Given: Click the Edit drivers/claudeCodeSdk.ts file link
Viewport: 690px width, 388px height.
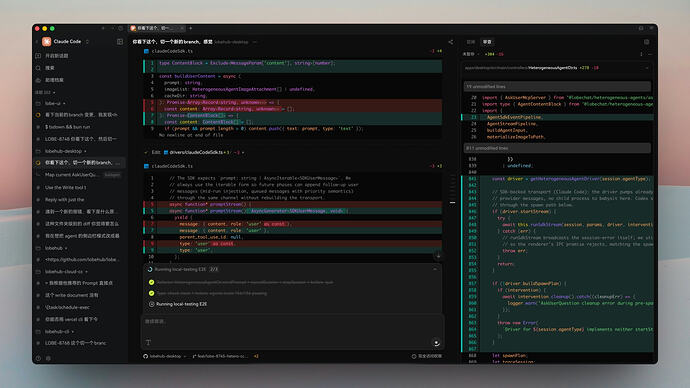Looking at the screenshot, I should (196, 152).
